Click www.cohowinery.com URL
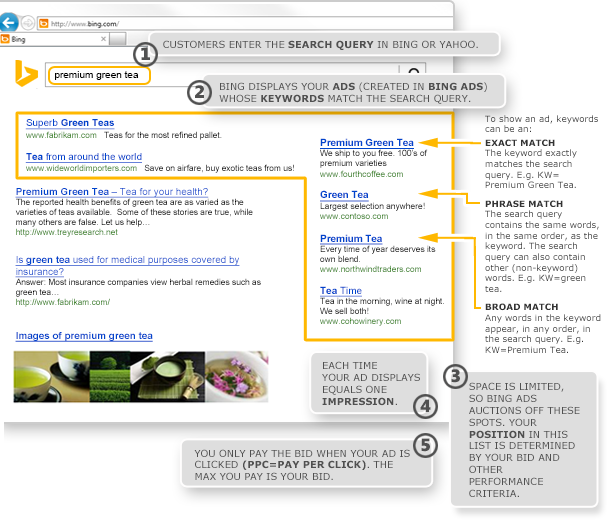 pyautogui.click(x=360, y=321)
